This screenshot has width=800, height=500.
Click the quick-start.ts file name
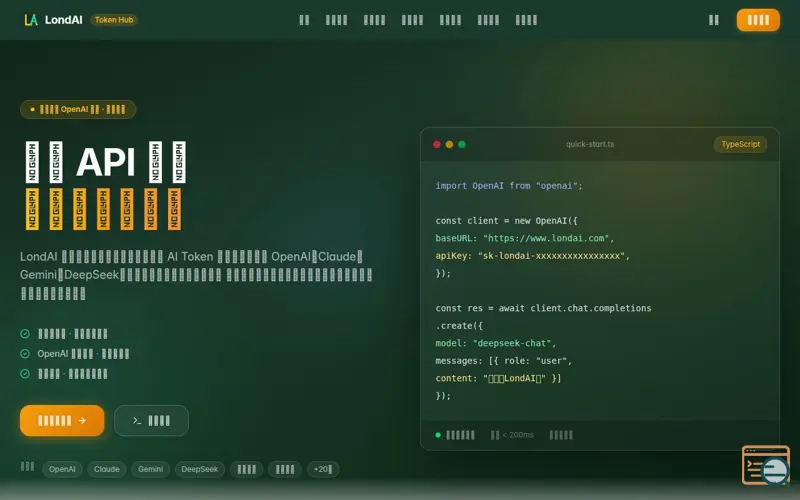point(590,144)
